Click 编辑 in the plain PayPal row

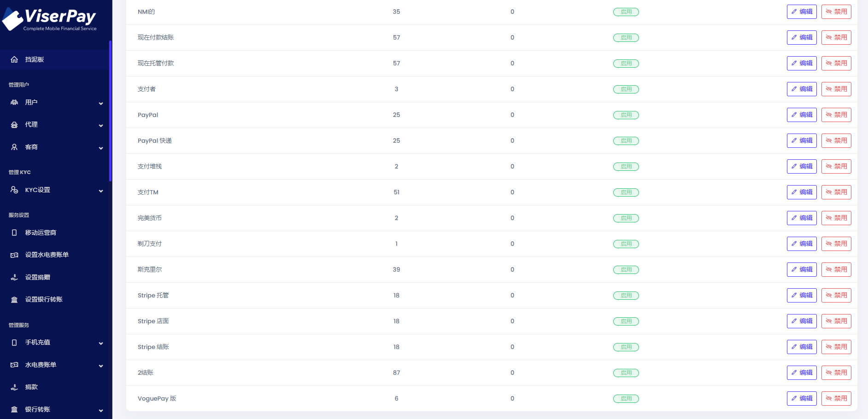tap(802, 115)
